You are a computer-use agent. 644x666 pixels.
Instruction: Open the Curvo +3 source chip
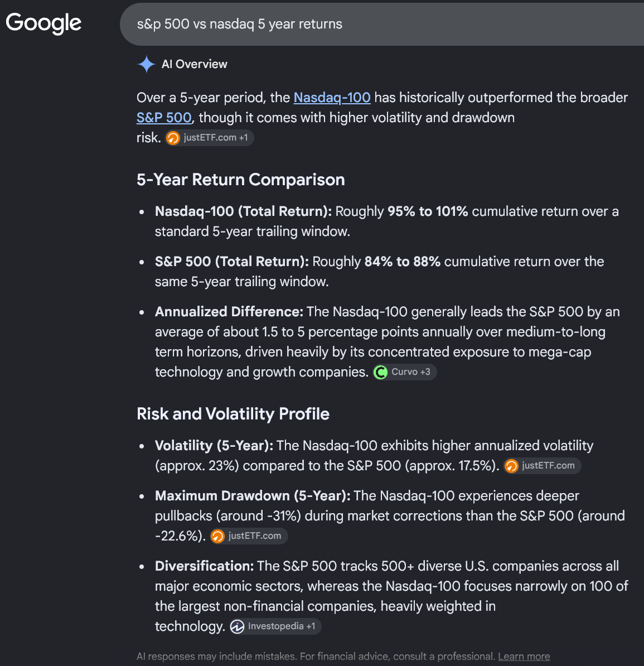click(405, 372)
